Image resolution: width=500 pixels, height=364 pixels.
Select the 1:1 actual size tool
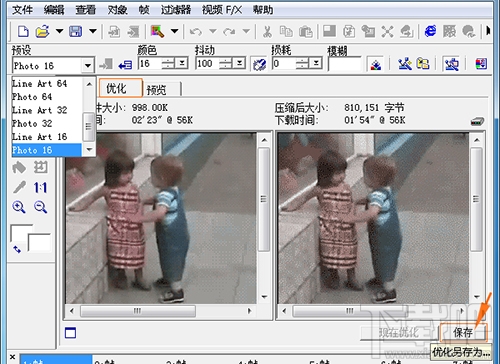pyautogui.click(x=40, y=188)
